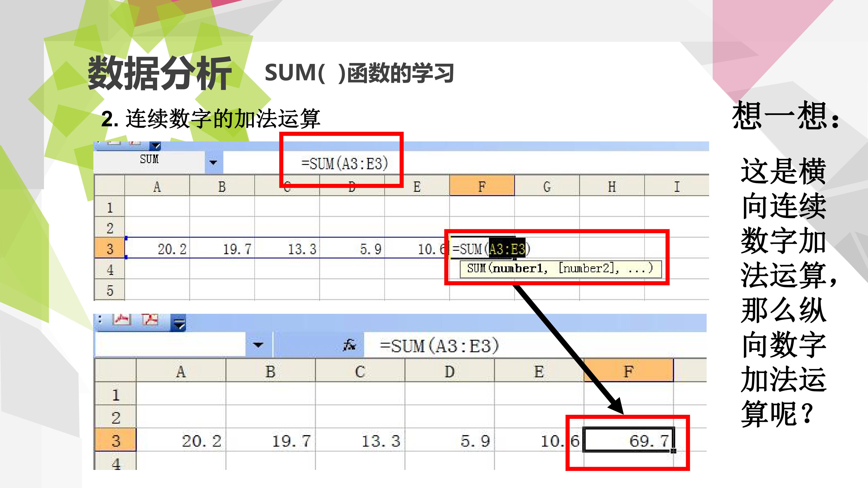The height and width of the screenshot is (488, 868).
Task: Open name box dropdown beside SUM
Action: coord(213,163)
